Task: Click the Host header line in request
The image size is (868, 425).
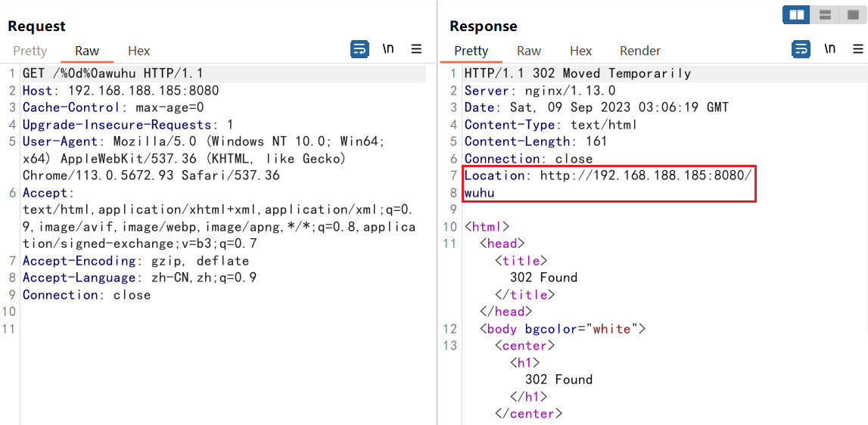Action: (120, 91)
